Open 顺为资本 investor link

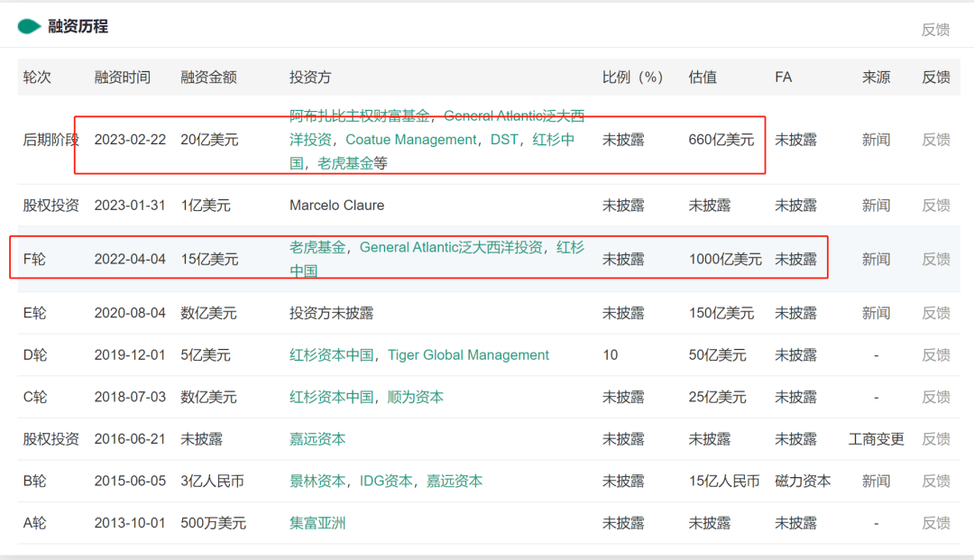(416, 398)
